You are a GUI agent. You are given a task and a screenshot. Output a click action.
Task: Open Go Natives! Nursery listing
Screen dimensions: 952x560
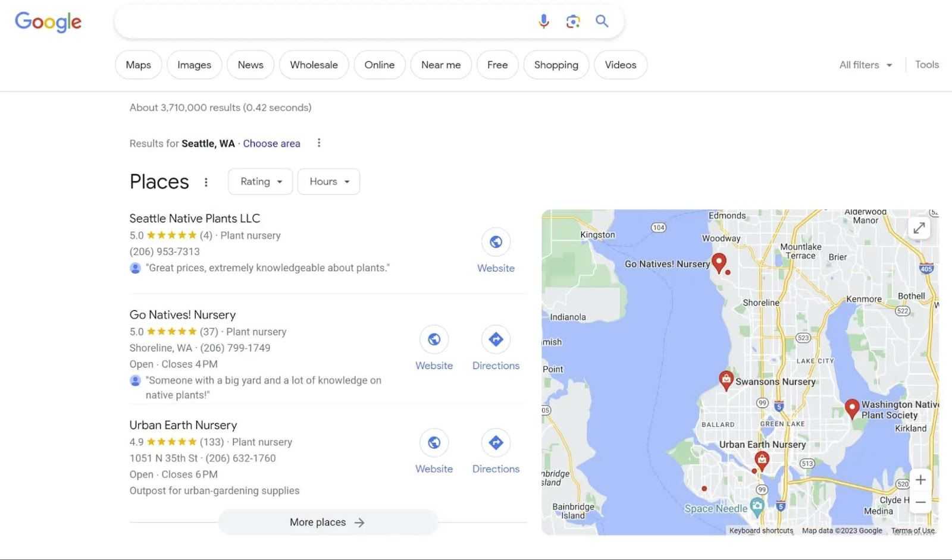(x=183, y=314)
